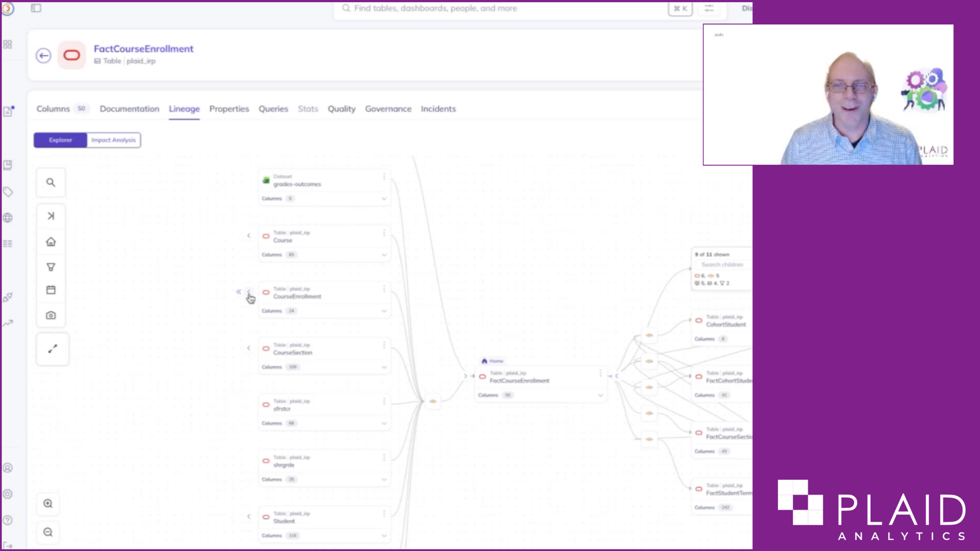This screenshot has height=551, width=980.
Task: Zoom out of the lineage graph
Action: [48, 532]
